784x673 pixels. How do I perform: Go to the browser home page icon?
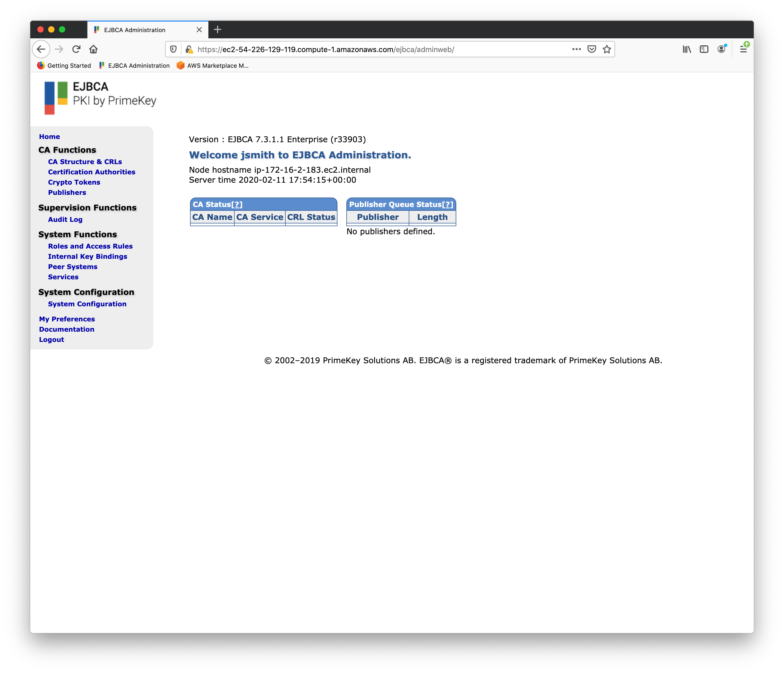pyautogui.click(x=93, y=49)
